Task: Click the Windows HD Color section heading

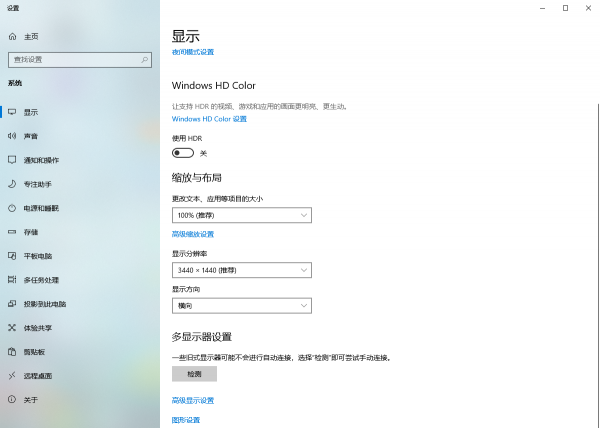Action: (214, 85)
